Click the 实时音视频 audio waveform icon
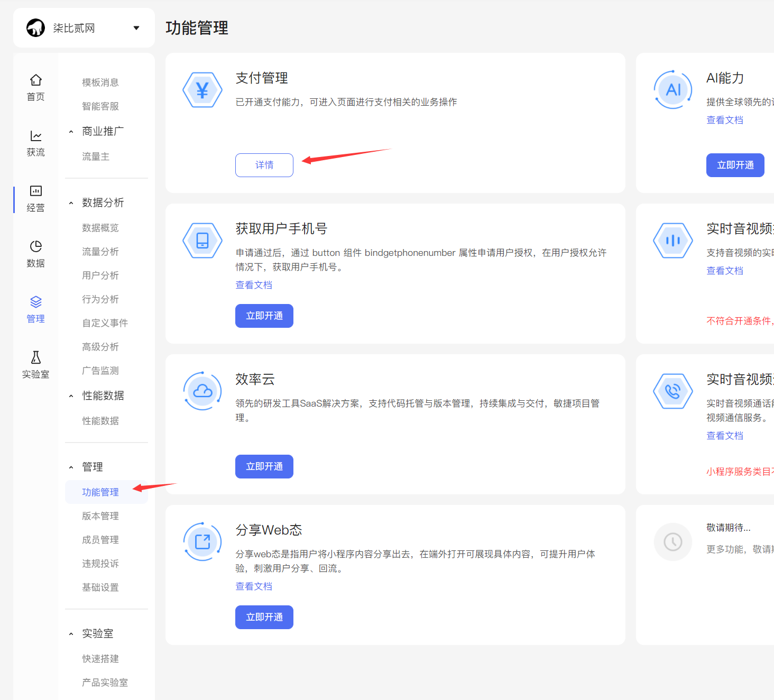The image size is (774, 700). [672, 241]
